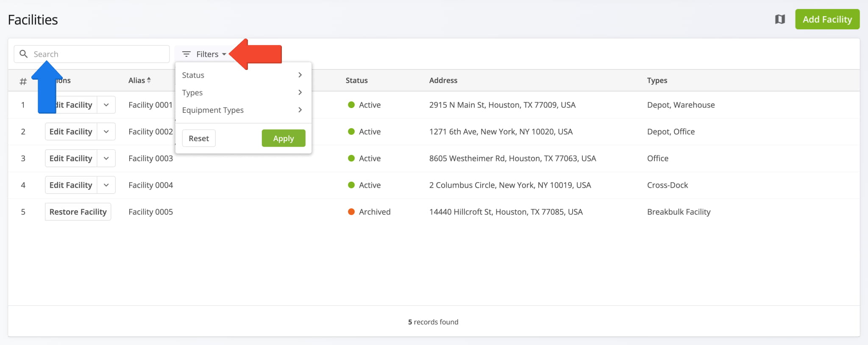Select Facility 0004 alias cell

(150, 185)
